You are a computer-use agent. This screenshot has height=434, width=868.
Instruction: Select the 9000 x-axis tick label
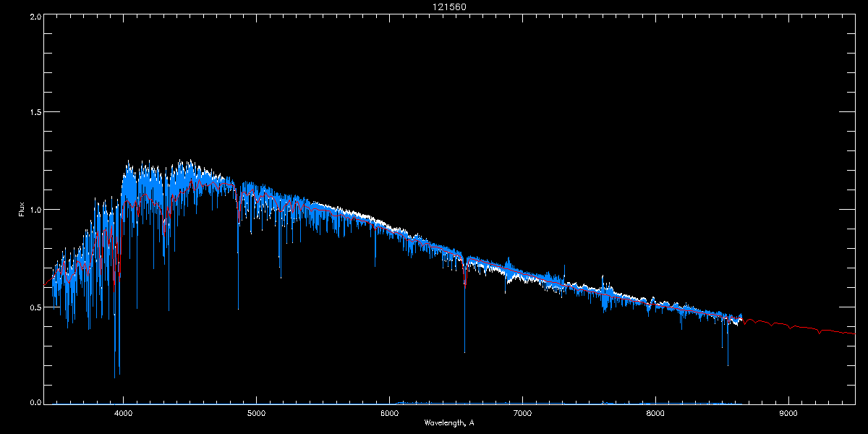(x=788, y=414)
